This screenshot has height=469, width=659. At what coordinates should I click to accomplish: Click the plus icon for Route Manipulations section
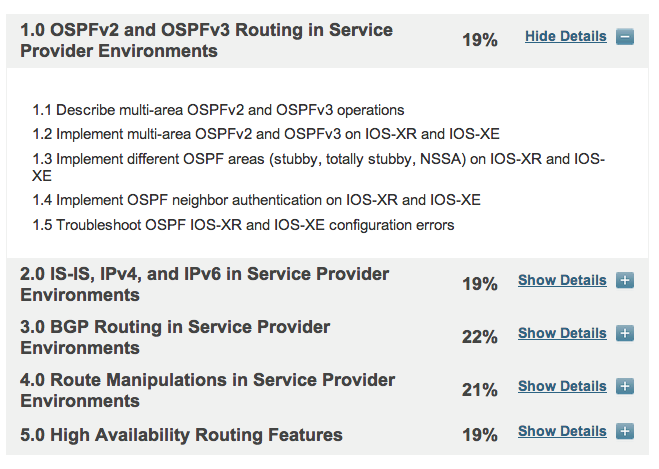pyautogui.click(x=625, y=387)
